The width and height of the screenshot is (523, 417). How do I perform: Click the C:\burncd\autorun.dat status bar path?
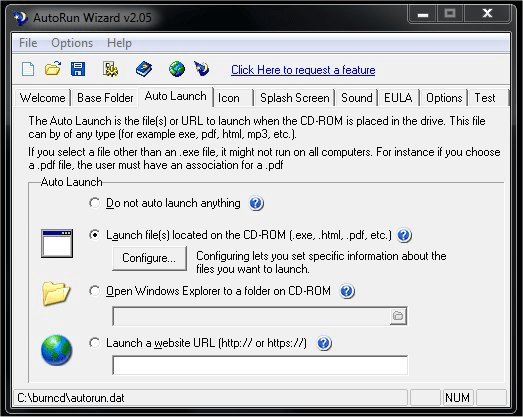click(x=71, y=398)
